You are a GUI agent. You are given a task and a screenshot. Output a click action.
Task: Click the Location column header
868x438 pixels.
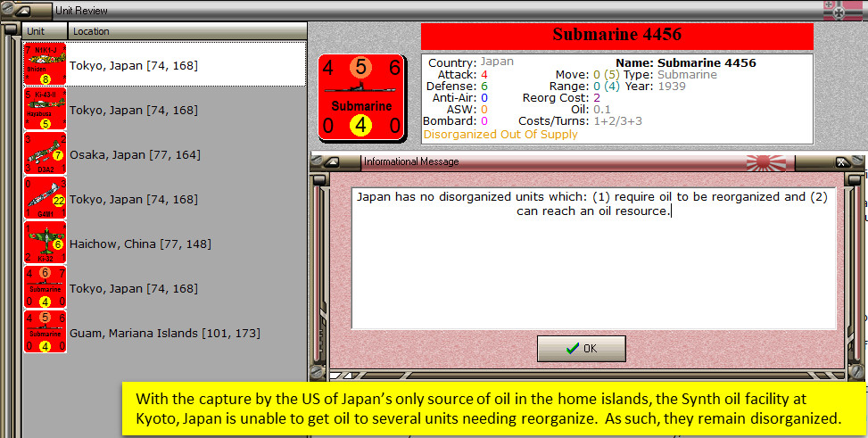[x=187, y=31]
